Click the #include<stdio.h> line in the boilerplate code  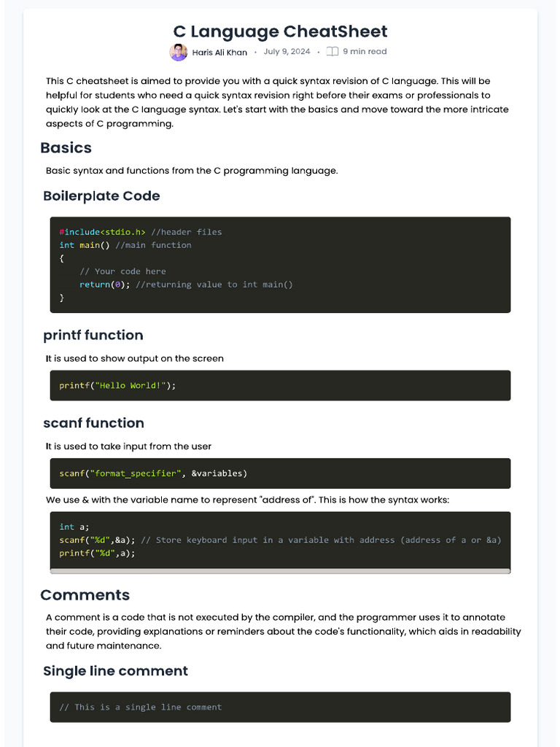click(x=102, y=232)
